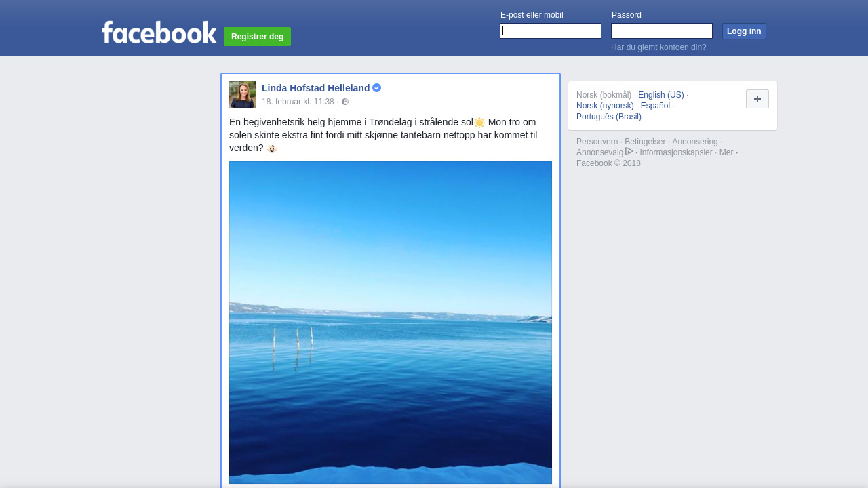Click the plus icon for more languages
The width and height of the screenshot is (868, 488).
[757, 99]
